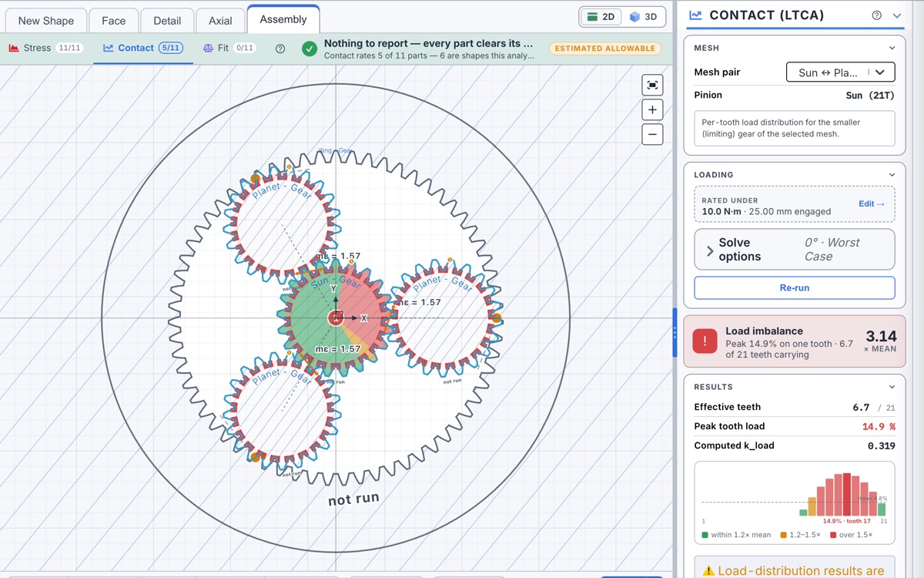Click the 'Nothing to report' status message
This screenshot has width=924, height=578.
tap(428, 44)
